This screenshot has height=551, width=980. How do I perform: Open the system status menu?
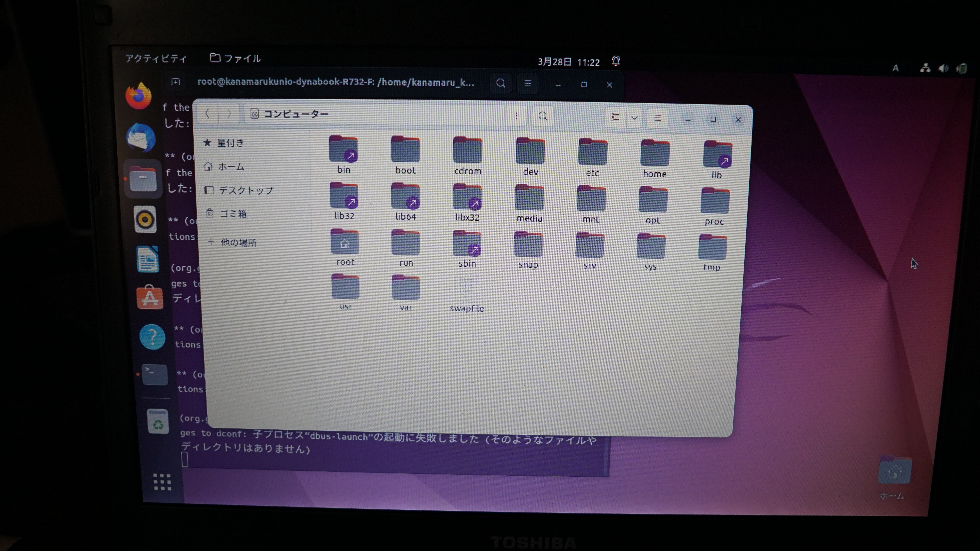click(x=943, y=68)
